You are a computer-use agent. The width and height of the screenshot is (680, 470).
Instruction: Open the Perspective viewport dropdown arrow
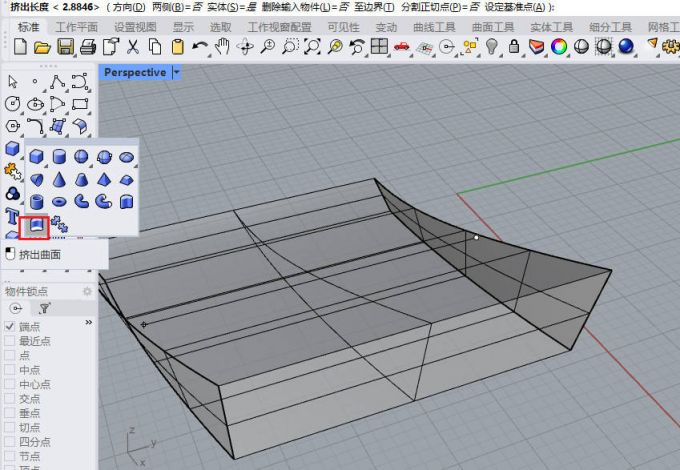coord(176,72)
